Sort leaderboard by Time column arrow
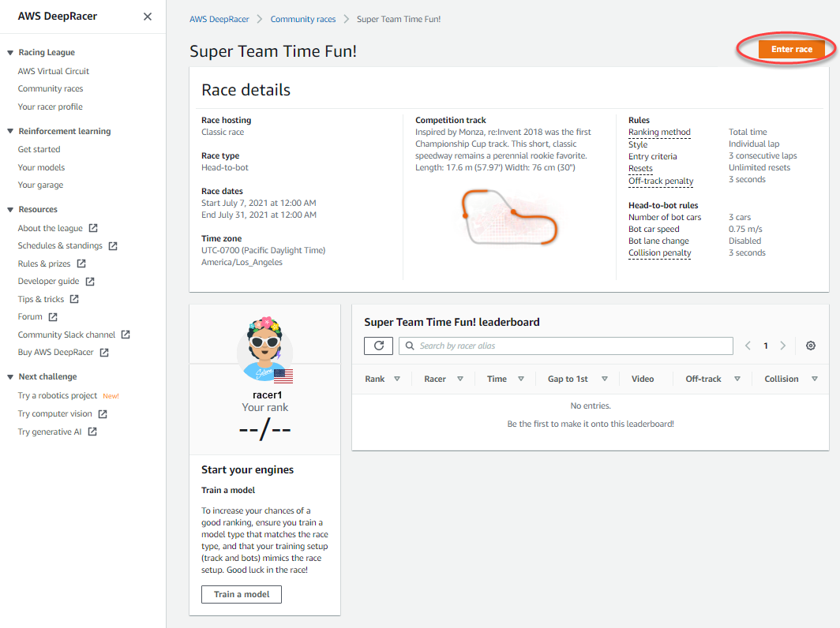This screenshot has height=628, width=840. click(x=521, y=379)
